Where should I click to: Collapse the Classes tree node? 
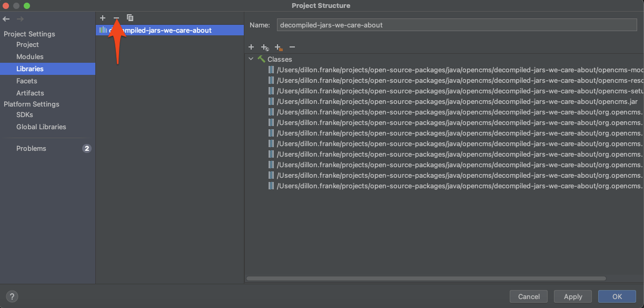(x=251, y=59)
